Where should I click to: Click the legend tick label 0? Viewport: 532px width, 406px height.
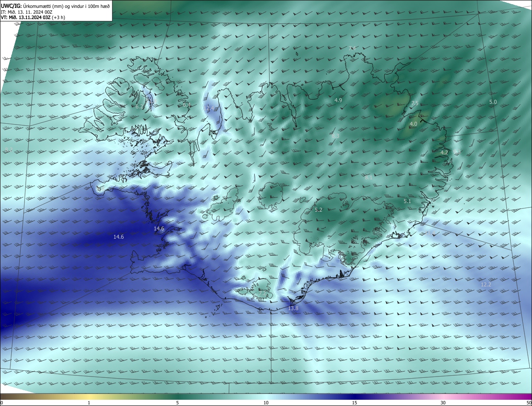click(x=2, y=403)
